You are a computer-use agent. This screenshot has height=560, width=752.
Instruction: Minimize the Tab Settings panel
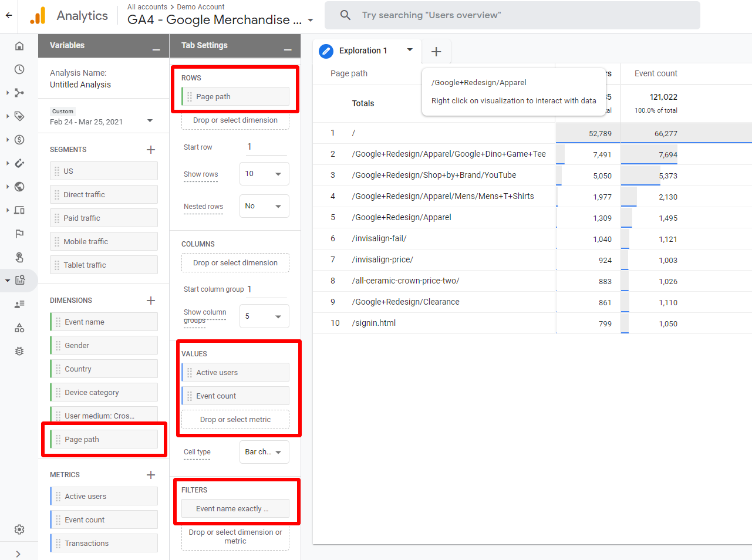point(288,50)
